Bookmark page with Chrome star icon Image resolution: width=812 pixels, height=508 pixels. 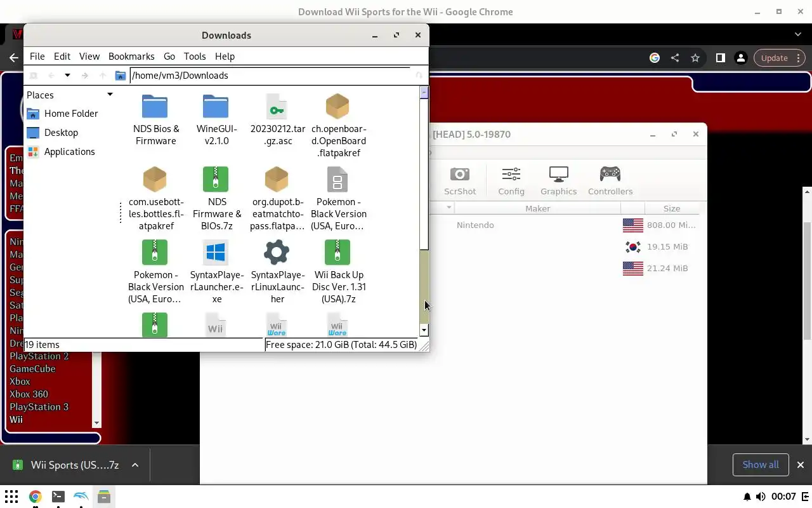[x=695, y=58]
